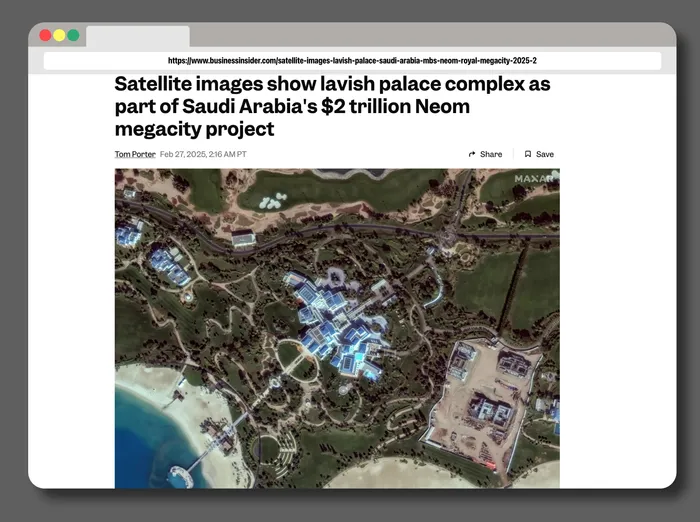Click the blue-roofed buildings at image left
Image resolution: width=700 pixels, height=522 pixels.
(x=168, y=265)
